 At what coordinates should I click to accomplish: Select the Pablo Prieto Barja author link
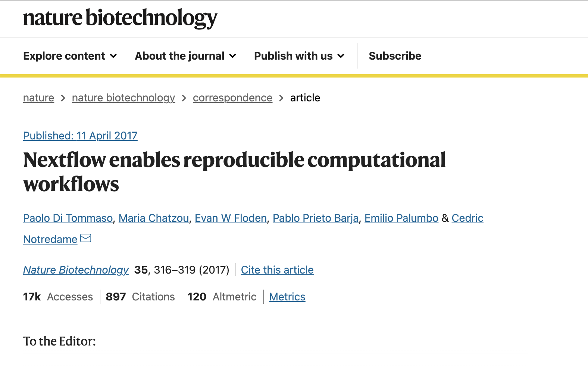pyautogui.click(x=316, y=218)
